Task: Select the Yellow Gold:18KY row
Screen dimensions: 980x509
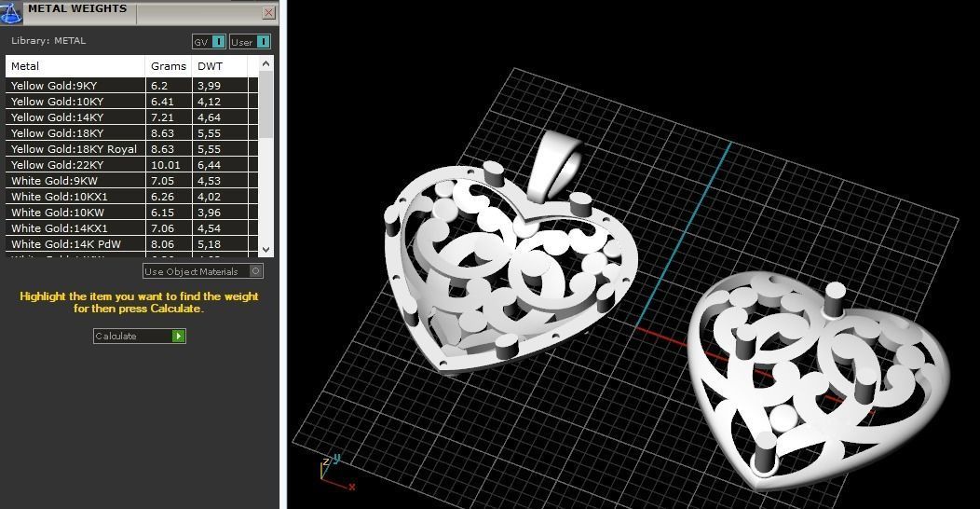Action: (132, 133)
